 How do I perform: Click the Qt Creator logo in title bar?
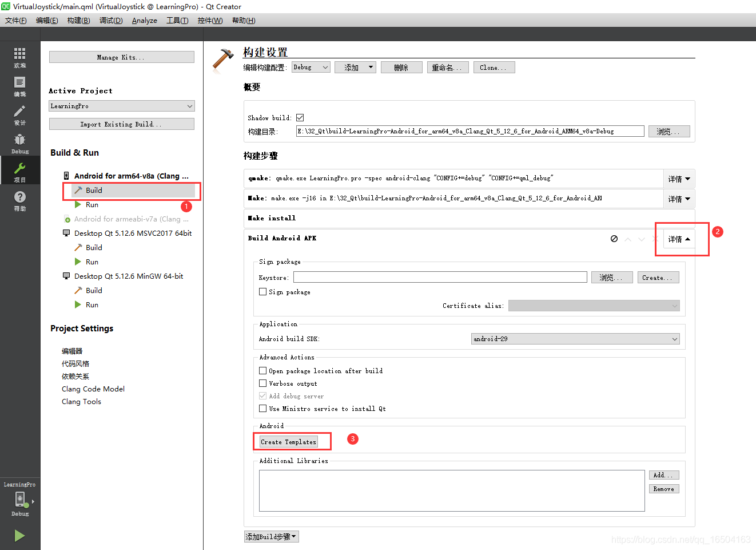[x=6, y=6]
